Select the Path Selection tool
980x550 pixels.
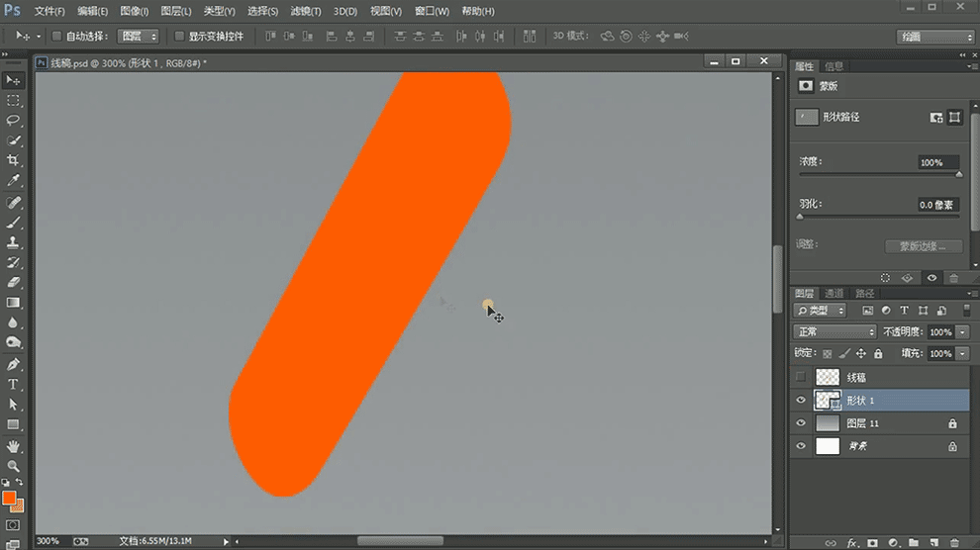pyautogui.click(x=13, y=405)
